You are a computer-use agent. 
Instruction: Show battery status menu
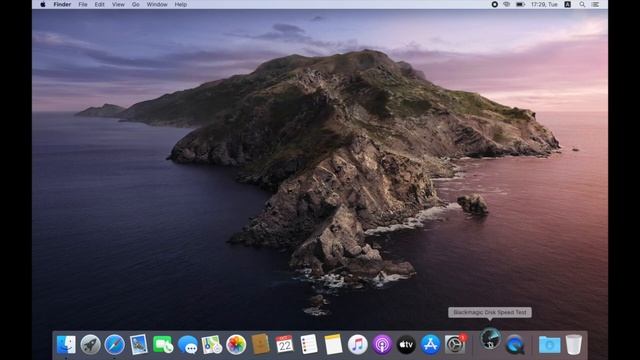point(520,4)
